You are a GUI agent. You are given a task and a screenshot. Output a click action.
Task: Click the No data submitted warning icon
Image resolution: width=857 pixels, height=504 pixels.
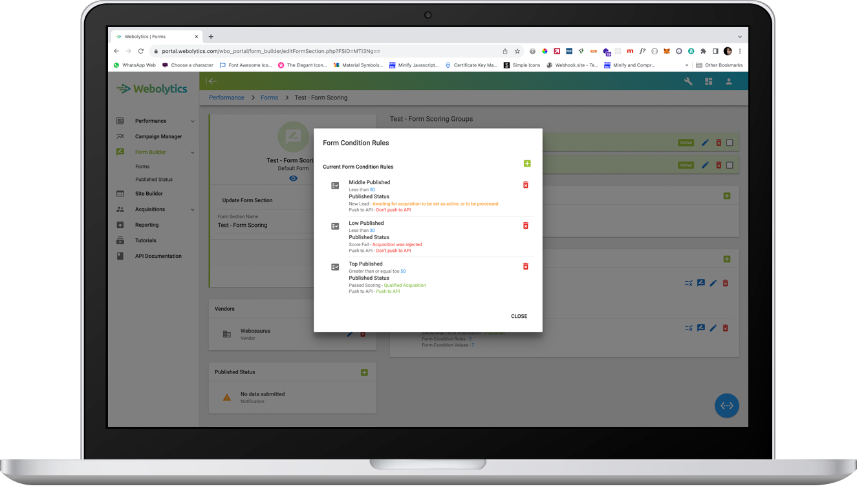click(227, 397)
